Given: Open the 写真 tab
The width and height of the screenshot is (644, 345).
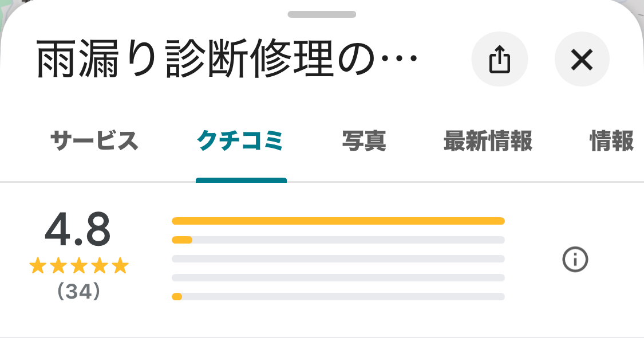Looking at the screenshot, I should [364, 141].
